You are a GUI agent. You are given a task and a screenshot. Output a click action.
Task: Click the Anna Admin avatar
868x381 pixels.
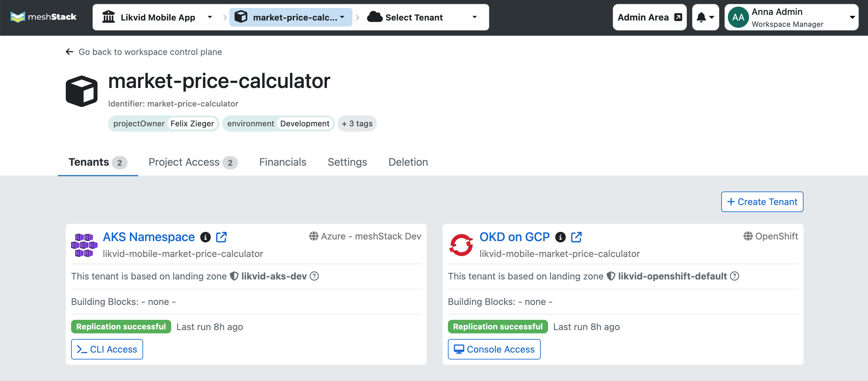click(x=738, y=17)
